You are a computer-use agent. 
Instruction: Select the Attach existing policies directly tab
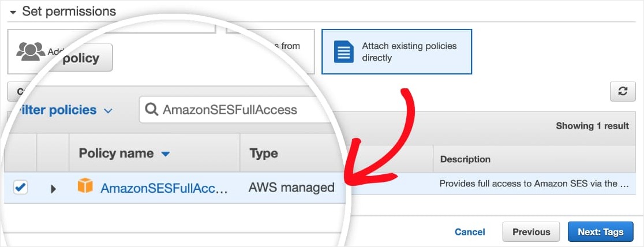pyautogui.click(x=396, y=51)
